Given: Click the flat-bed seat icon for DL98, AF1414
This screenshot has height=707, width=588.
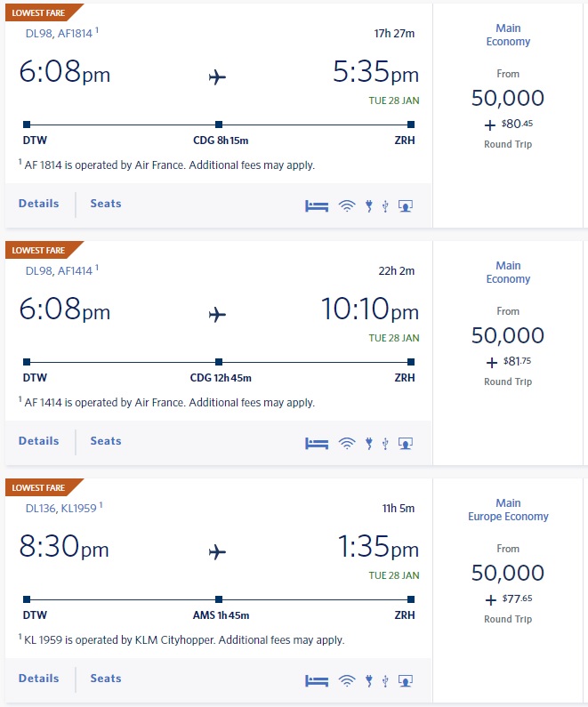Looking at the screenshot, I should [x=317, y=443].
